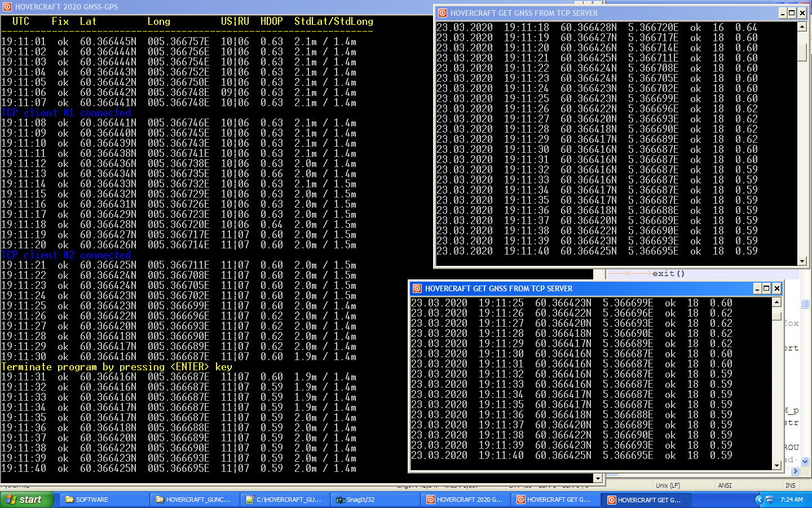812x508 pixels.
Task: Switch to HOVERCRAFT 2020 G... taskbar item
Action: [x=465, y=500]
